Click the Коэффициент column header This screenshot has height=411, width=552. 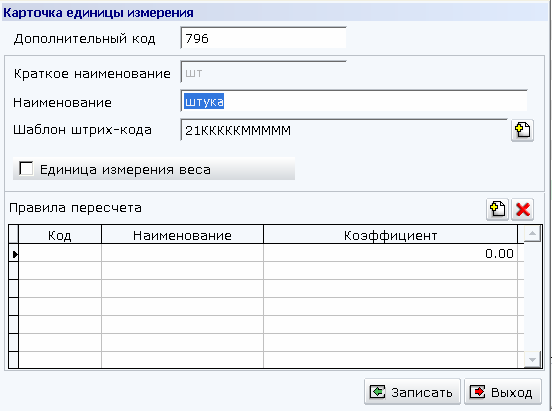click(x=390, y=235)
